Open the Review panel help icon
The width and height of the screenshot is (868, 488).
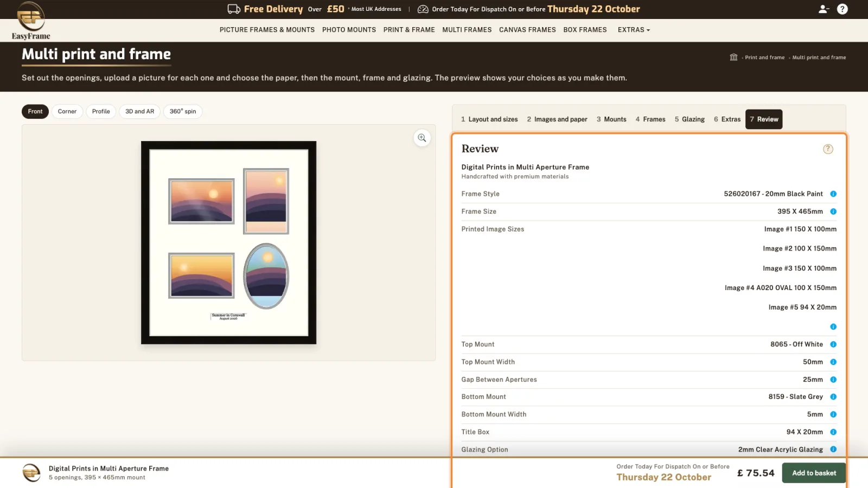point(828,149)
